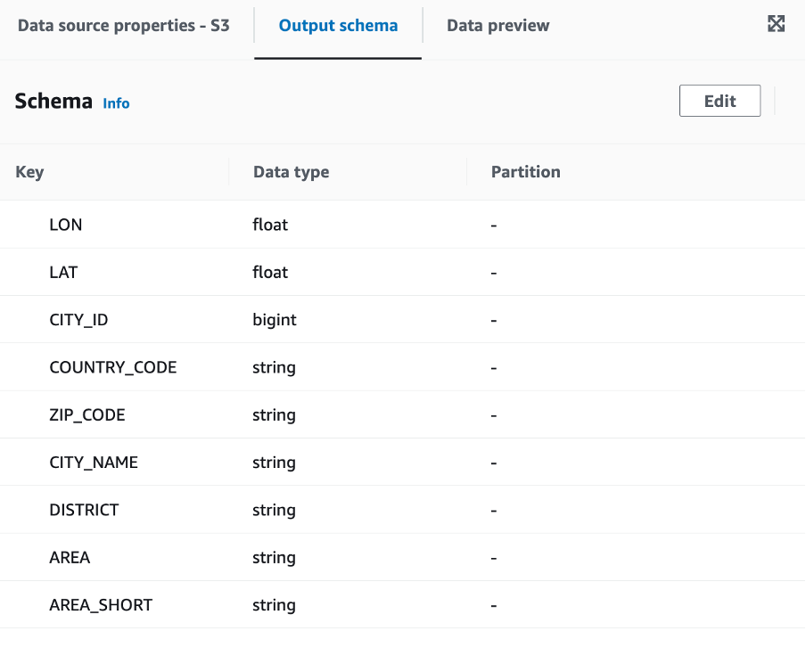
Task: Click the Data type column header
Action: [x=291, y=172]
